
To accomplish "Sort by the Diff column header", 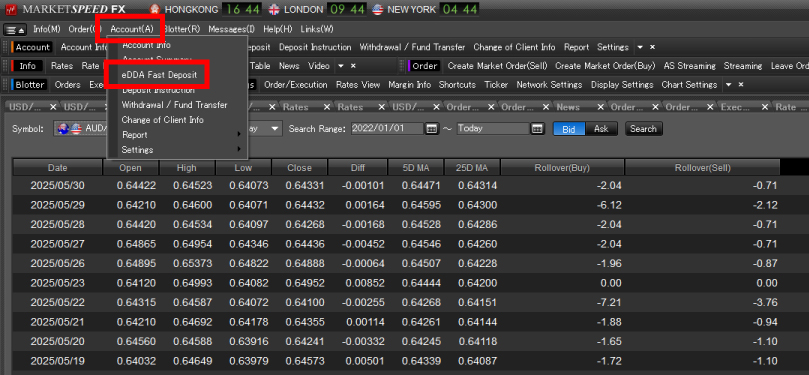I will (357, 168).
